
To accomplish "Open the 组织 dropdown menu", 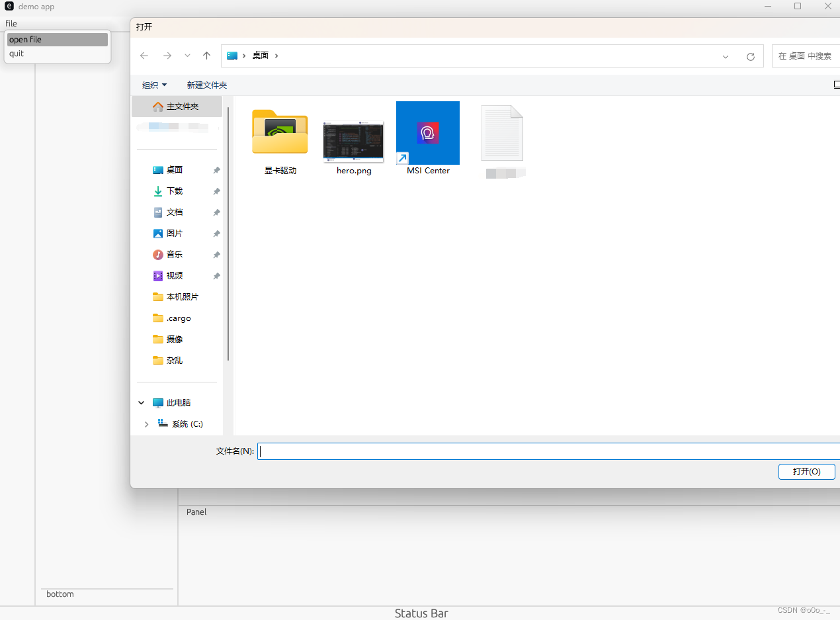I will point(154,85).
